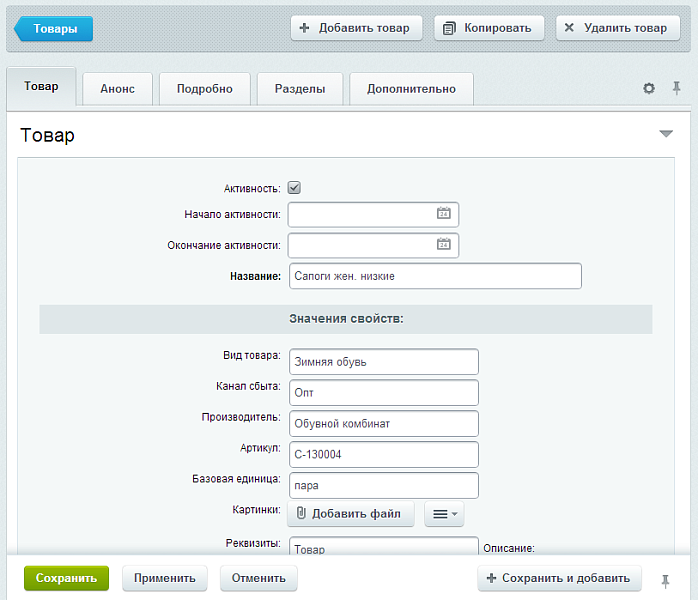Collapse the Товар section with arrow

tap(666, 134)
